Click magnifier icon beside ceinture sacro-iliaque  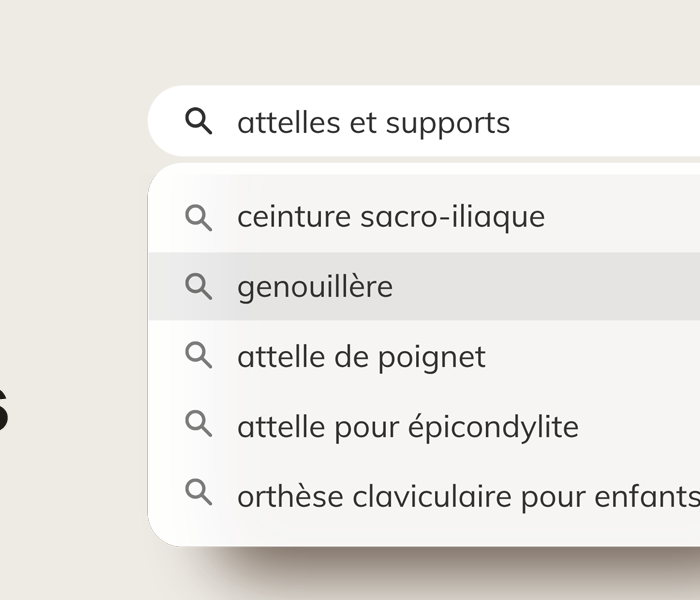tap(199, 217)
